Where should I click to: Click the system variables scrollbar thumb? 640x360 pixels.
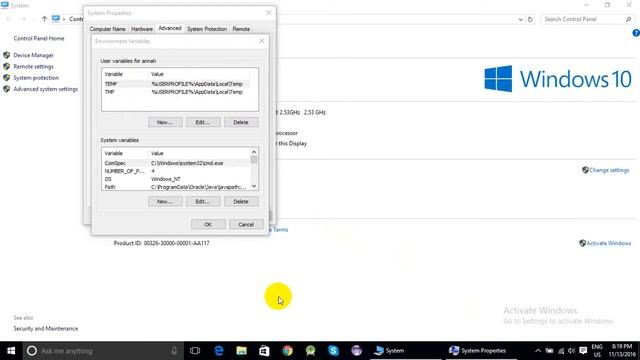pos(254,159)
